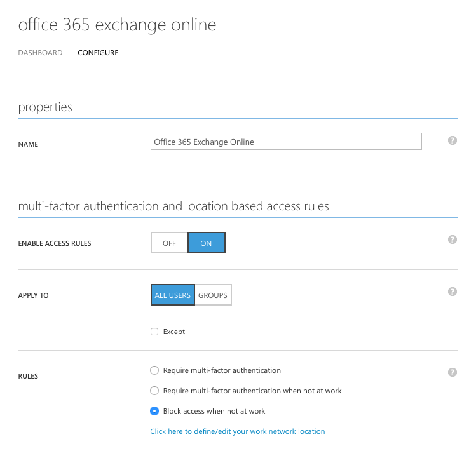This screenshot has width=476, height=451.
Task: Click the ENABLE ACCESS RULES label
Action: click(55, 243)
